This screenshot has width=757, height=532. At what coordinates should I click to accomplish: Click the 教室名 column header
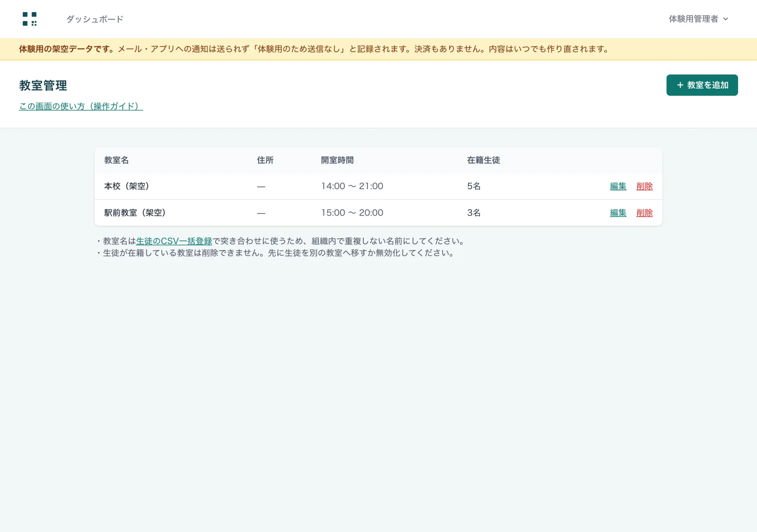click(116, 160)
